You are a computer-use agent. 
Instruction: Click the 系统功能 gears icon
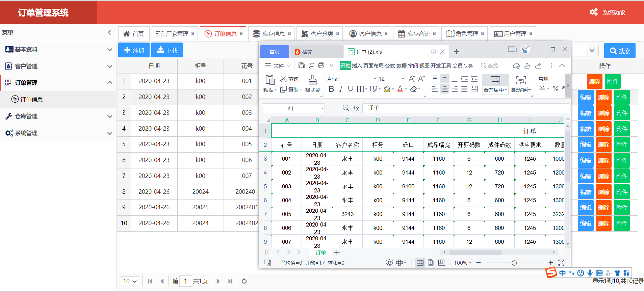point(593,12)
